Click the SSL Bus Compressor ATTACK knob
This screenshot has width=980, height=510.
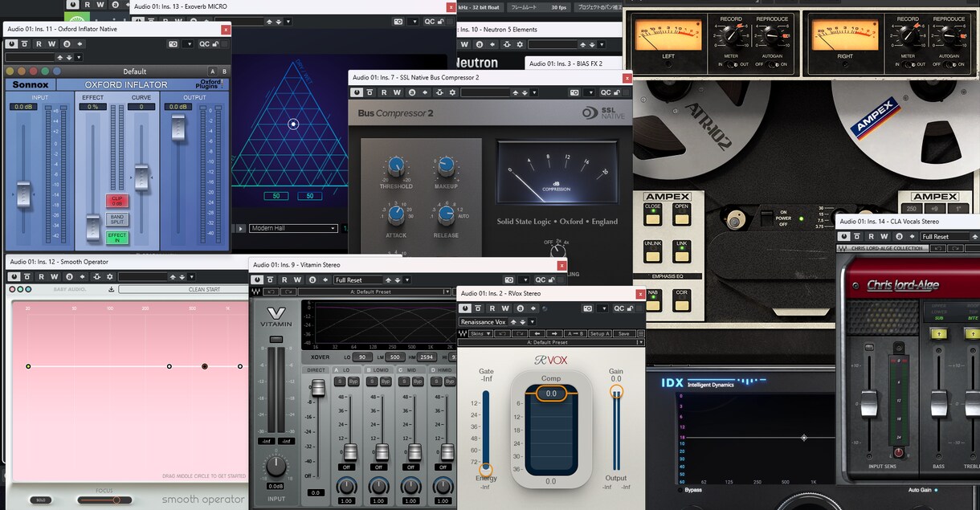point(396,215)
